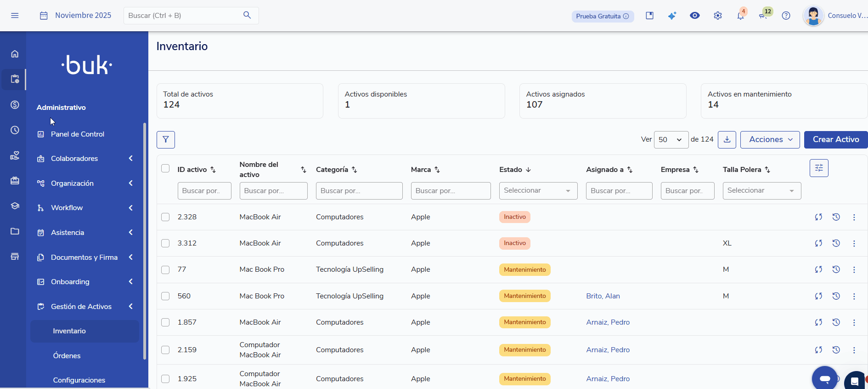The height and width of the screenshot is (389, 868).
Task: Select checkbox for asset 1.857
Action: (165, 322)
